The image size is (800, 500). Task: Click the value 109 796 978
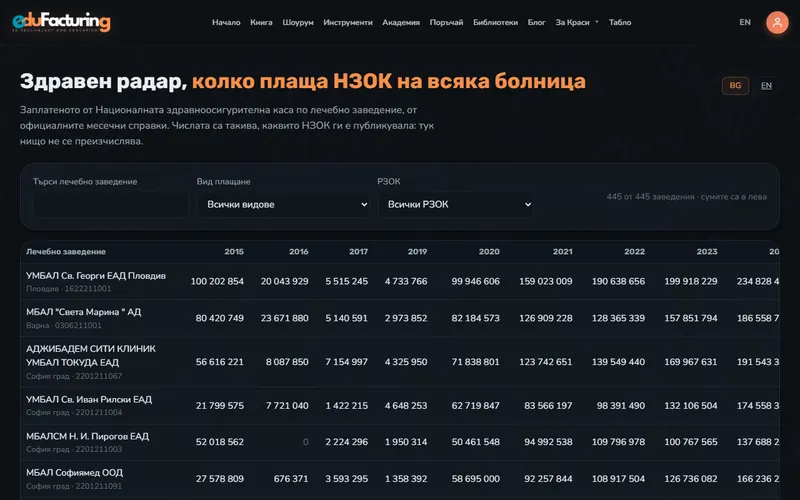618,442
